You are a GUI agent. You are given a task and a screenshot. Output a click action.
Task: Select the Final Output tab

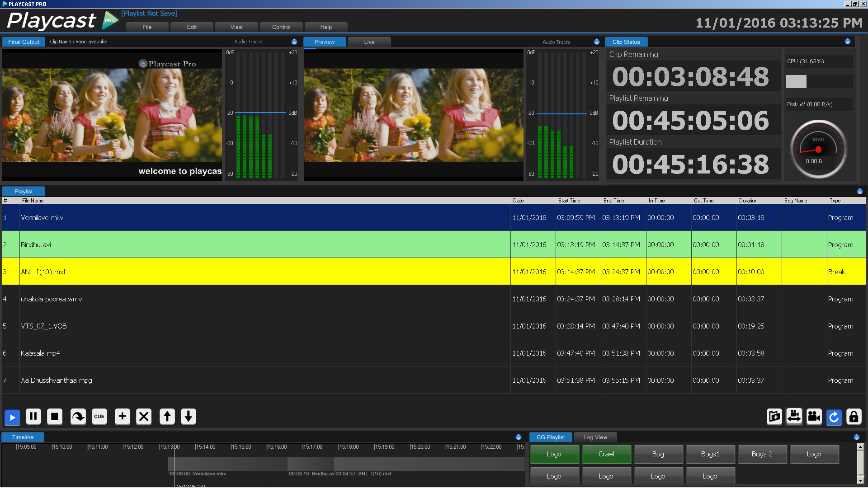click(x=24, y=42)
